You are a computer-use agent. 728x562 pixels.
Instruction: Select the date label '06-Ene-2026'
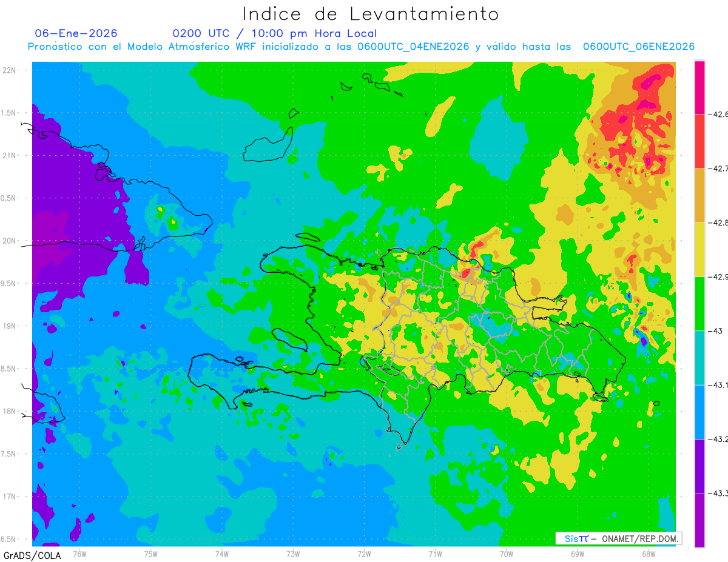[x=76, y=33]
